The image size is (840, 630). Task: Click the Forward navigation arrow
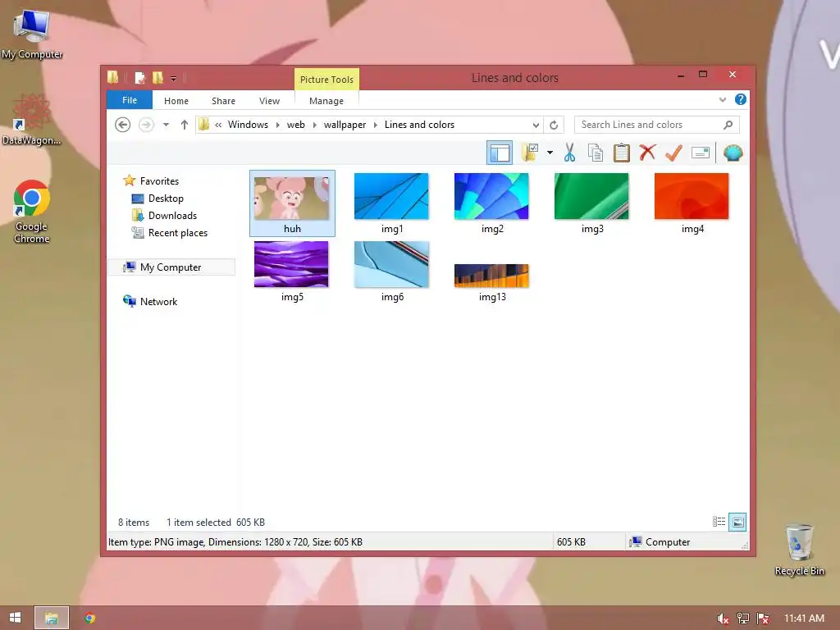click(146, 125)
